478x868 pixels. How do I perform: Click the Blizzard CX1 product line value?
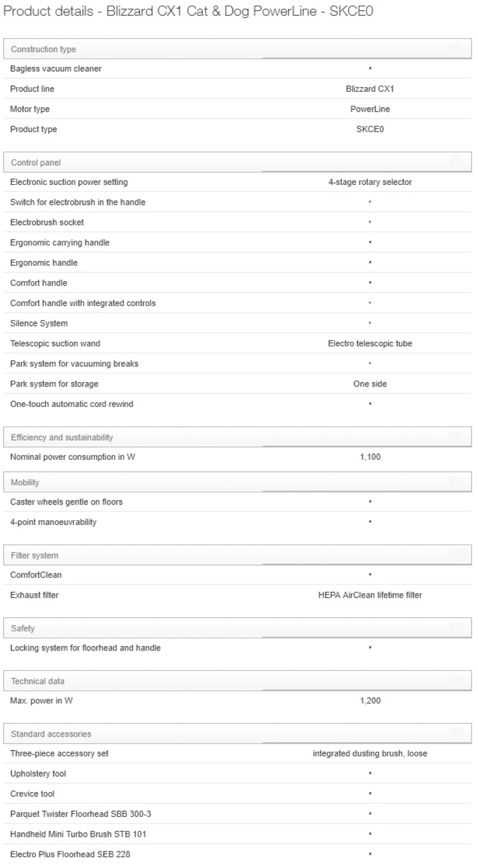coord(370,89)
